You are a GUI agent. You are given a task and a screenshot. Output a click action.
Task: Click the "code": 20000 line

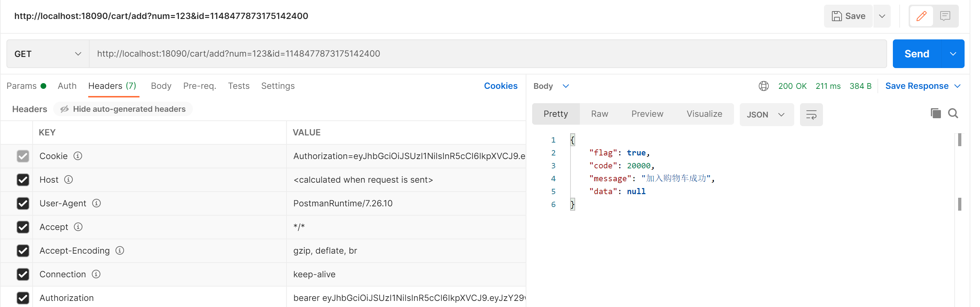tap(621, 166)
